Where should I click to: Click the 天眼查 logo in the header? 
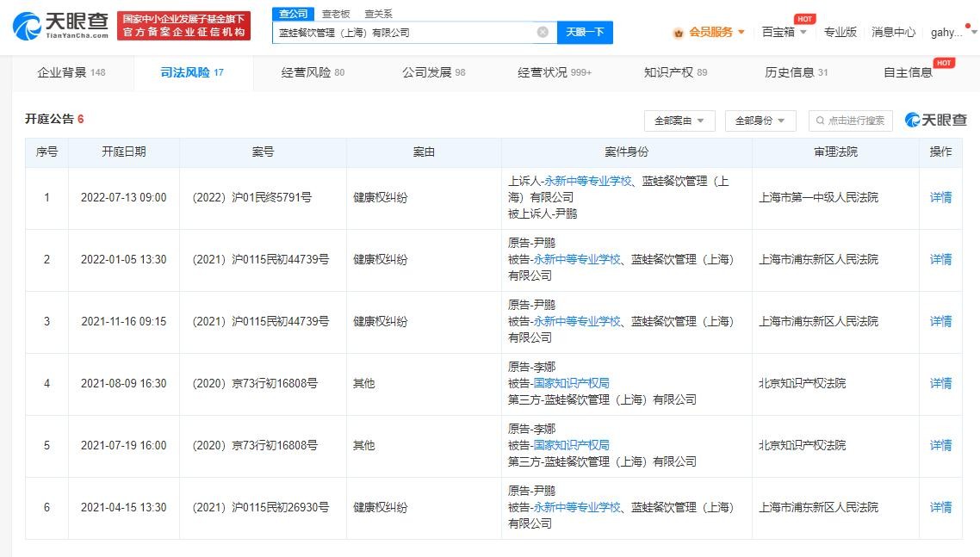[60, 26]
